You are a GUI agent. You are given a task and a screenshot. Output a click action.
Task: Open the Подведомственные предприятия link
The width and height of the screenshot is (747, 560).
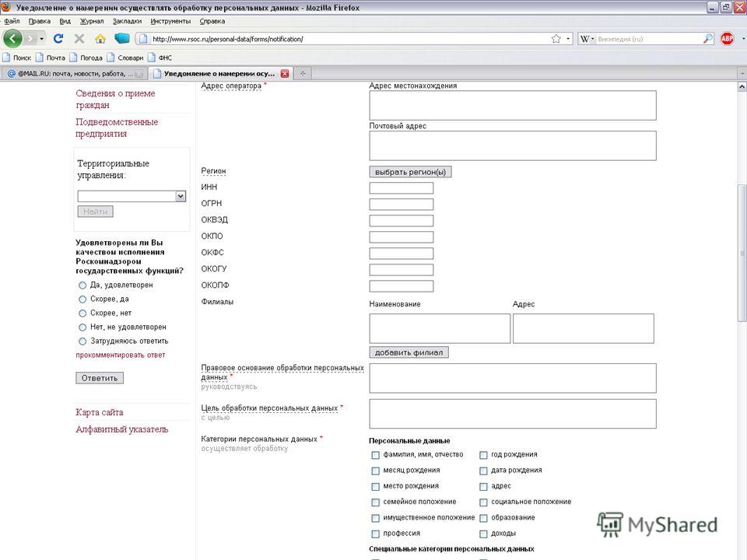[x=117, y=128]
